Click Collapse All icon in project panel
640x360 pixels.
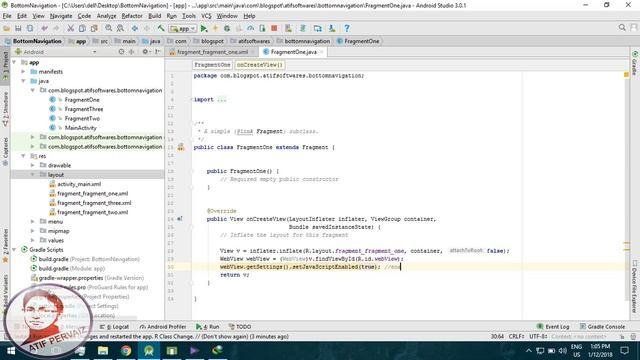131,52
